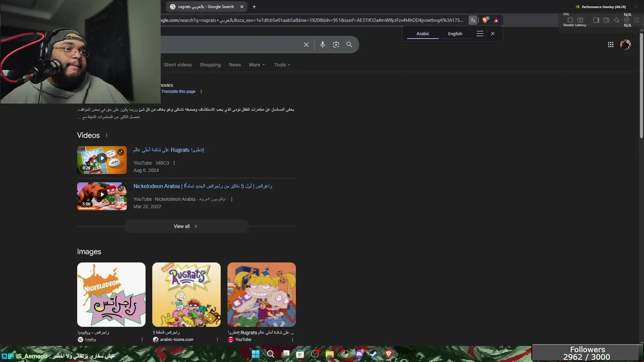Viewport: 644px width, 362px height.
Task: Start voice search with microphone icon
Action: tap(323, 45)
